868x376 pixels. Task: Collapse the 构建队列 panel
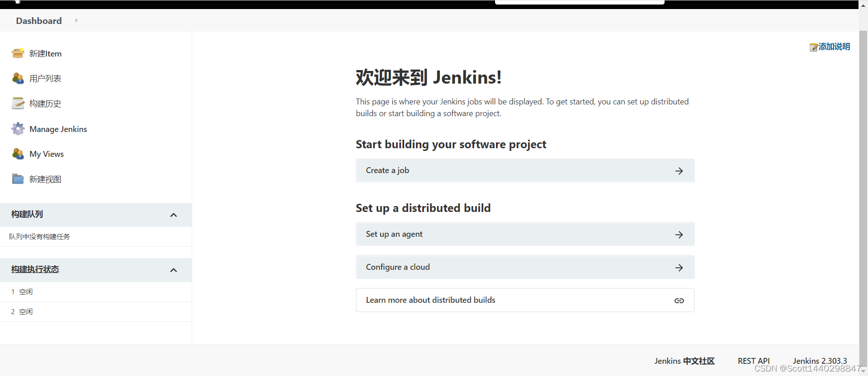tap(173, 215)
